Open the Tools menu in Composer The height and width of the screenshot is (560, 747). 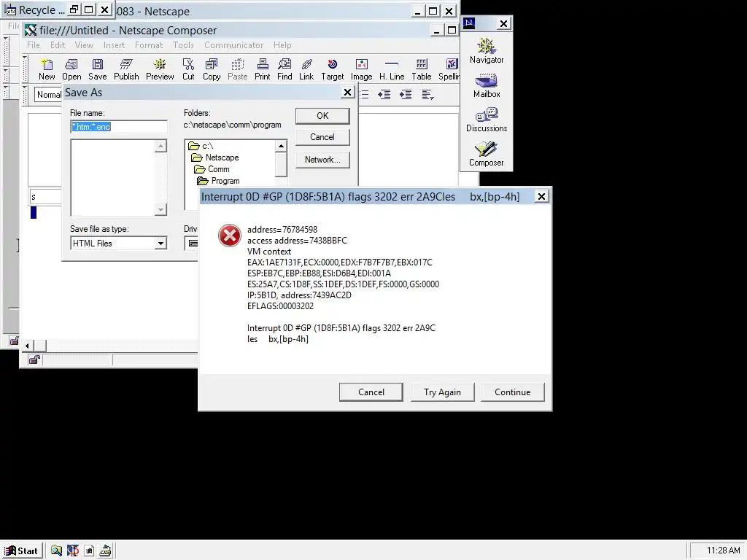pyautogui.click(x=183, y=45)
